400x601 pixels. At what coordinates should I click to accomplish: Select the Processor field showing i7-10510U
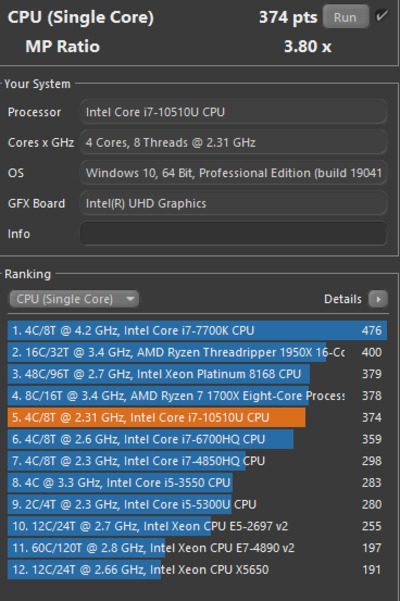(x=233, y=112)
